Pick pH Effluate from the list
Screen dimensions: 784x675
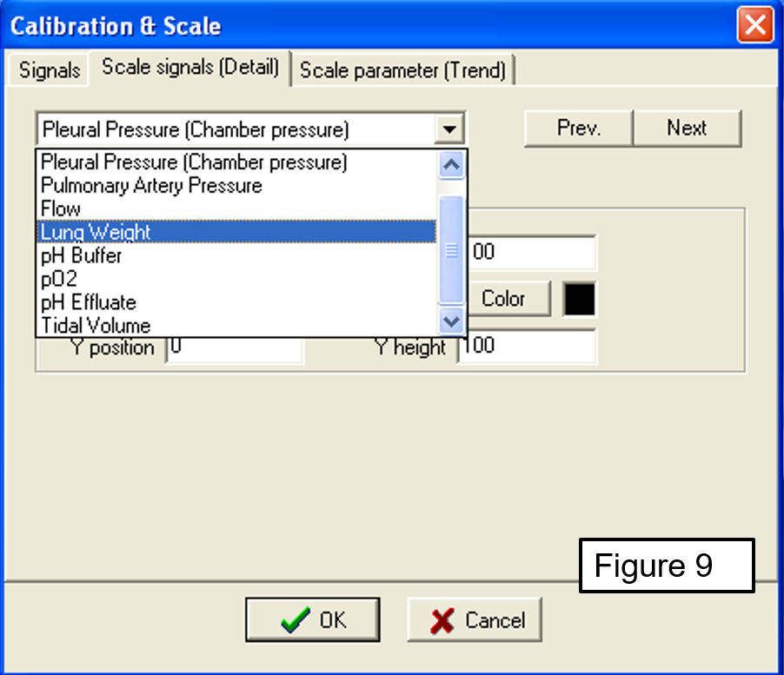point(89,303)
